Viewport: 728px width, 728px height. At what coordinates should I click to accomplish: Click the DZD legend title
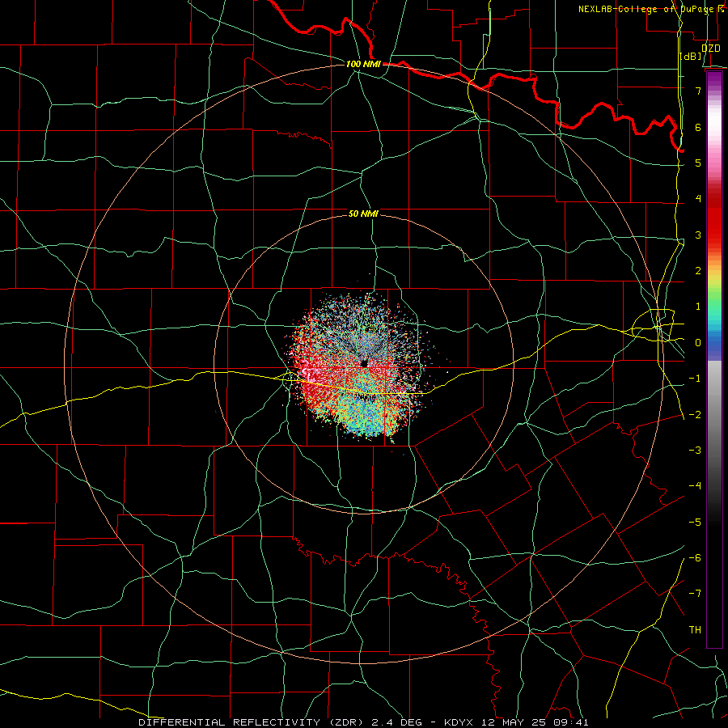(x=710, y=48)
